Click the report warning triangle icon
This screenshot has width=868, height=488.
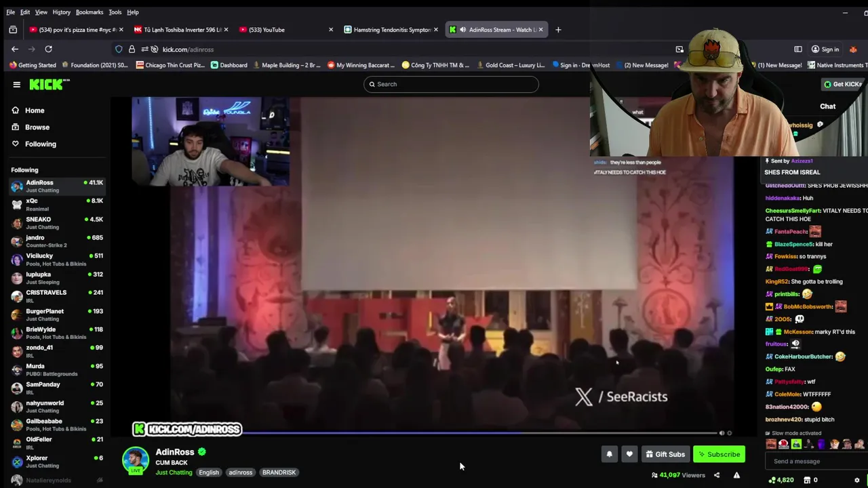[x=736, y=475]
